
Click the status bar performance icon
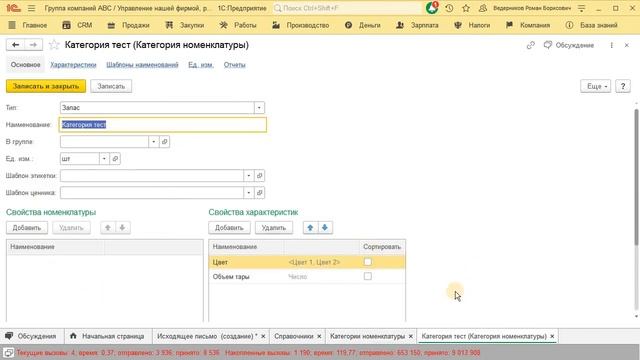[8, 352]
